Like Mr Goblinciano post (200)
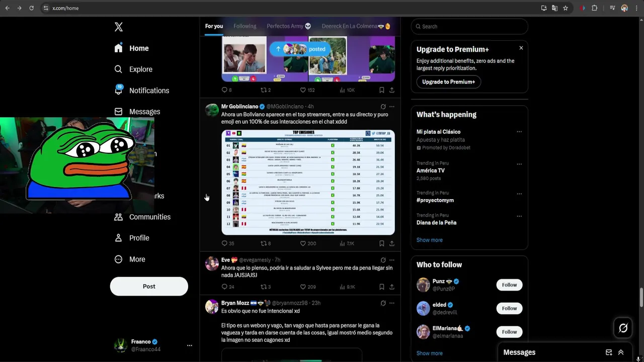This screenshot has height=362, width=644. (307, 243)
